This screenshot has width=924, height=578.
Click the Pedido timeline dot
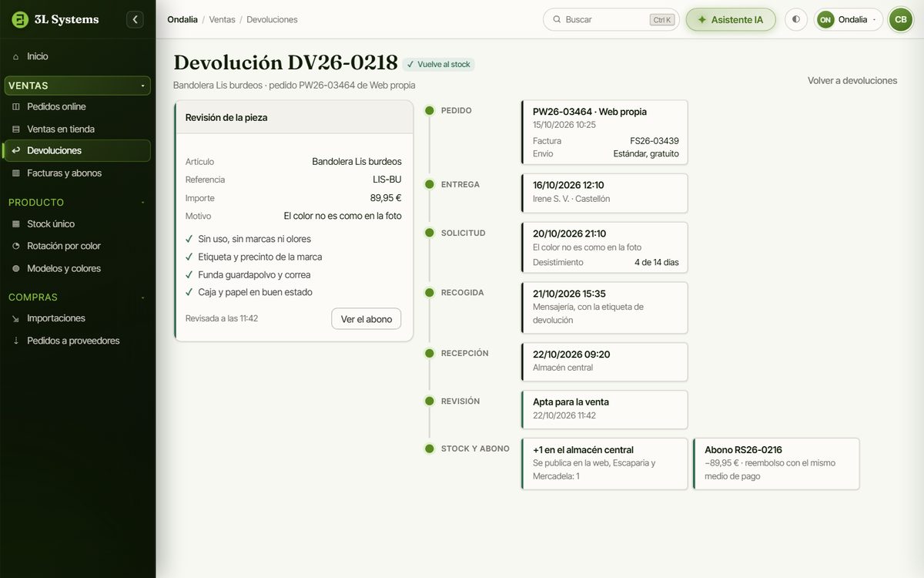pos(430,110)
